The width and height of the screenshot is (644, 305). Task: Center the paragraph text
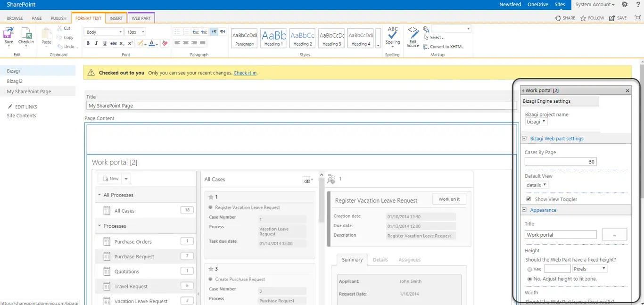186,43
